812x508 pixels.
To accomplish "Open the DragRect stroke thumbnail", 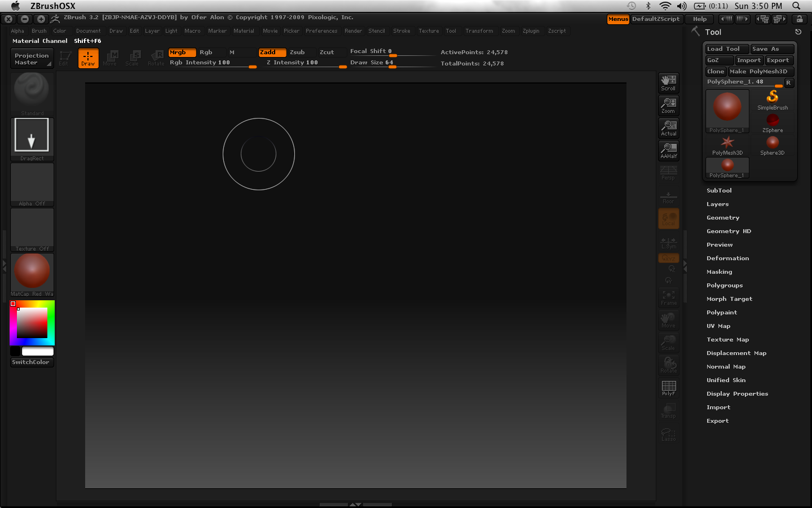I will click(x=32, y=139).
